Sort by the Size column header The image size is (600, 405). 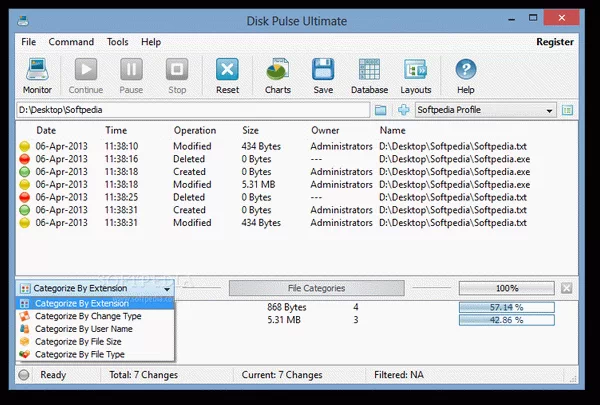click(250, 131)
